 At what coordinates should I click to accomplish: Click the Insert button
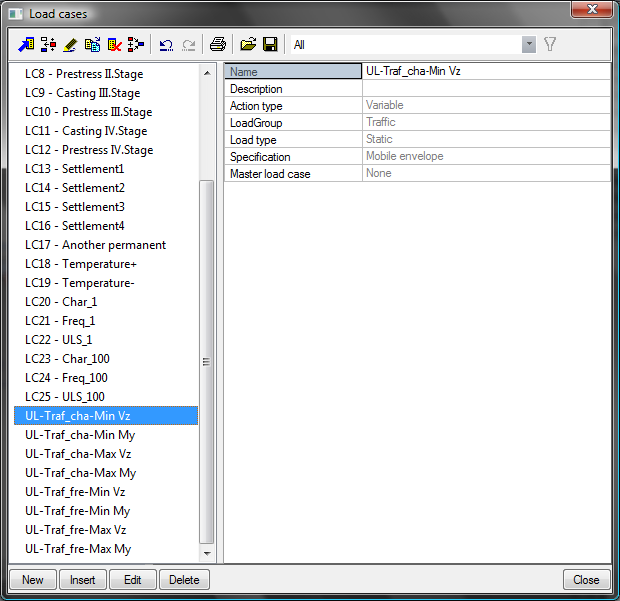(x=82, y=580)
